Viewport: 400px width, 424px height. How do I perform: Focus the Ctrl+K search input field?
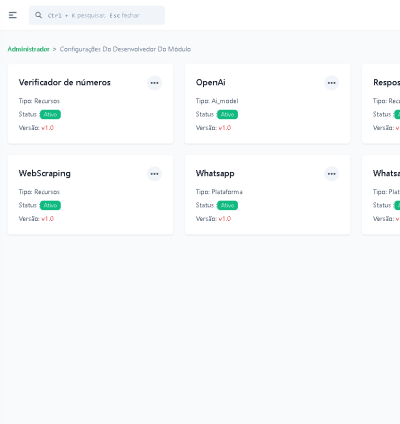(97, 15)
